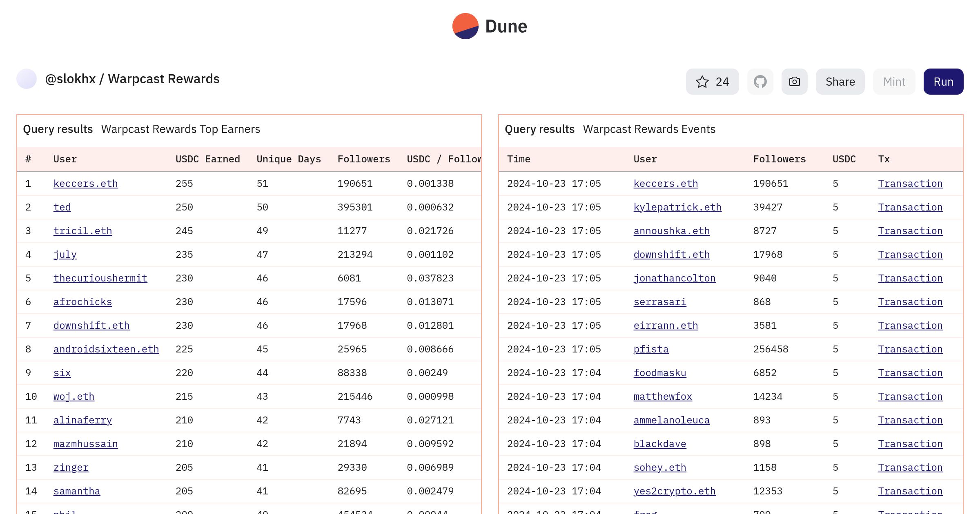Open kylepatrick.eth user link
Screen dimensions: 980x514
677,207
